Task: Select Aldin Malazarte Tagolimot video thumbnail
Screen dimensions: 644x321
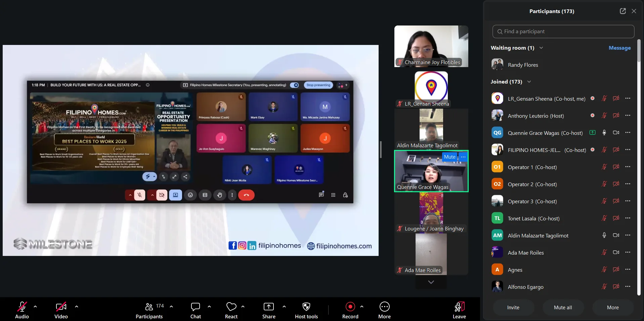Action: click(431, 129)
